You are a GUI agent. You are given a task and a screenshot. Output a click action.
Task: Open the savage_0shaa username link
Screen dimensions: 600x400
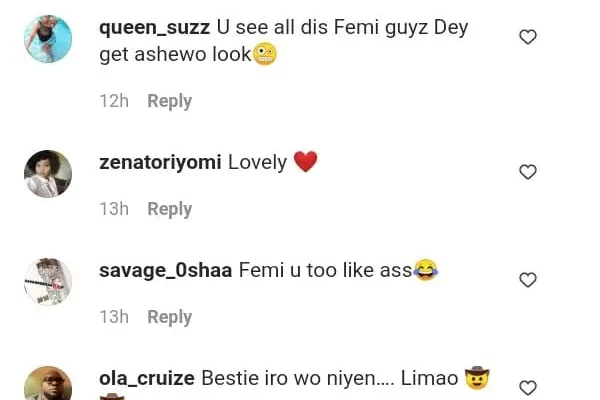166,270
